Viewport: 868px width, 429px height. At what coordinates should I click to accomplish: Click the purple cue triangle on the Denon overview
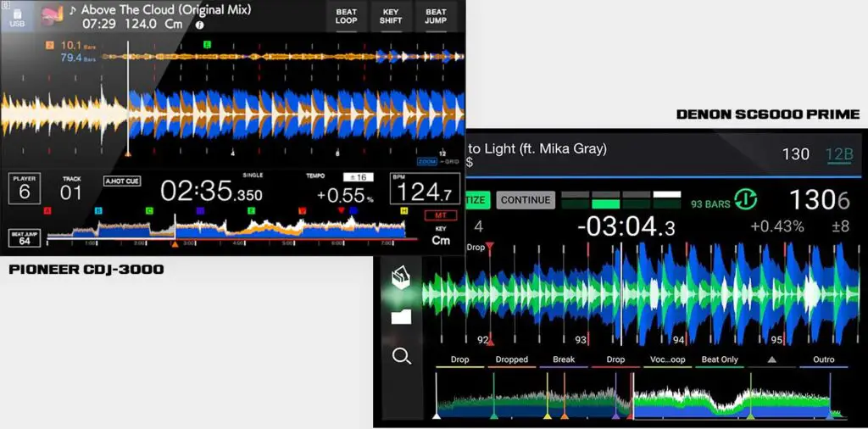click(x=616, y=415)
